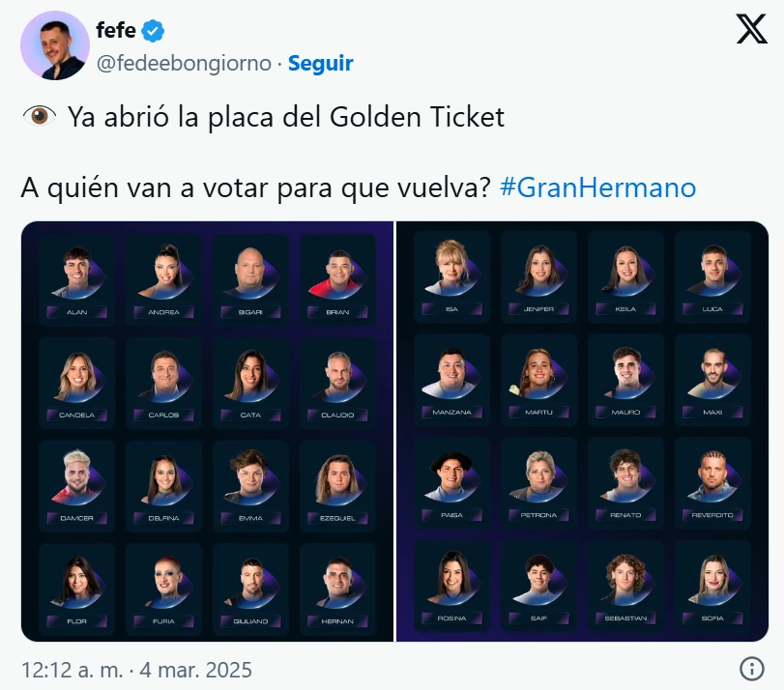Click fefe's profile avatar
Screen dimensions: 784x690
point(55,45)
